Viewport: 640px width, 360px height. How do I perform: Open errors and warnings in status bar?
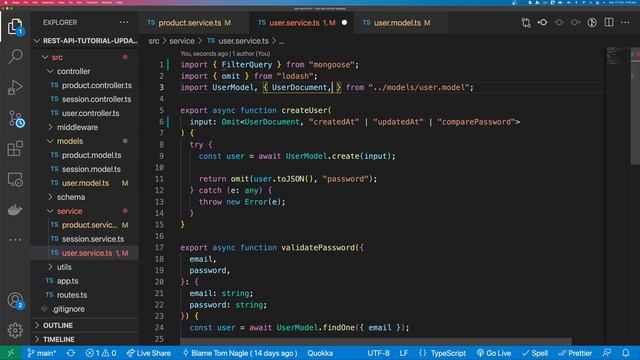(x=100, y=353)
